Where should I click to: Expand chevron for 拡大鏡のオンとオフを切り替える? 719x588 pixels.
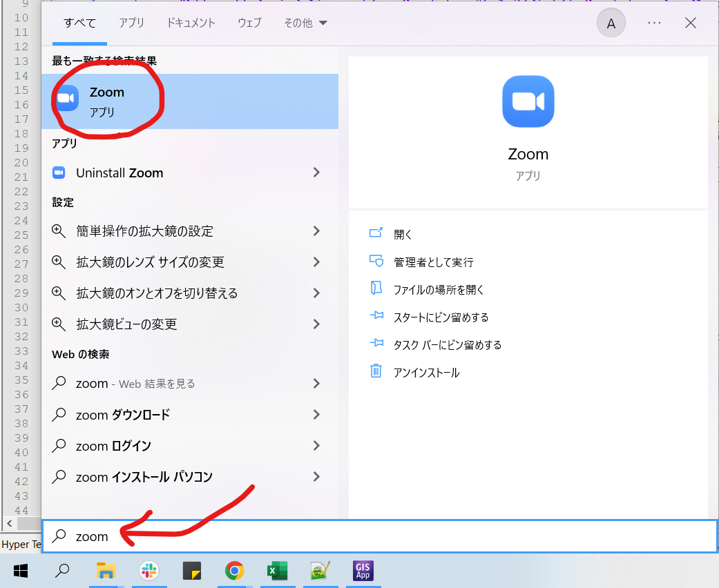click(316, 293)
